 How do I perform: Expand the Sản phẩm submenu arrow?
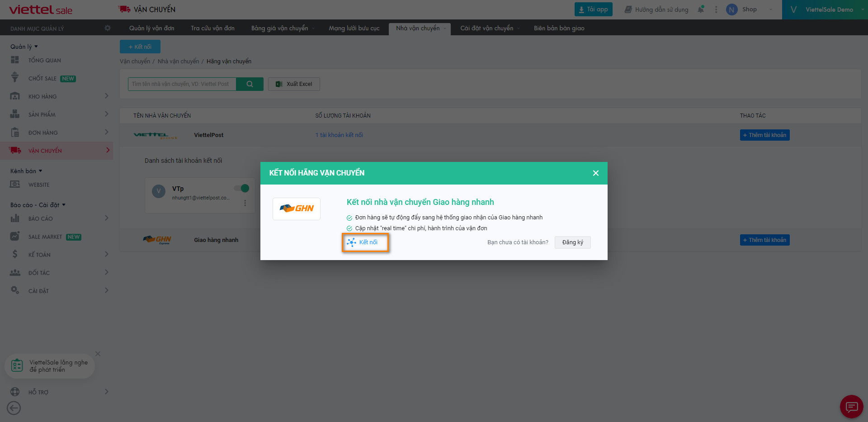pos(107,114)
